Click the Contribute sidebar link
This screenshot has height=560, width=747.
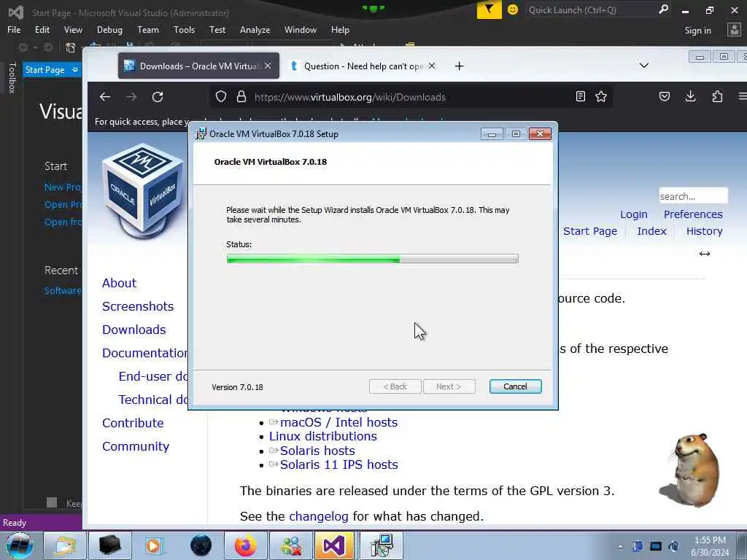133,423
